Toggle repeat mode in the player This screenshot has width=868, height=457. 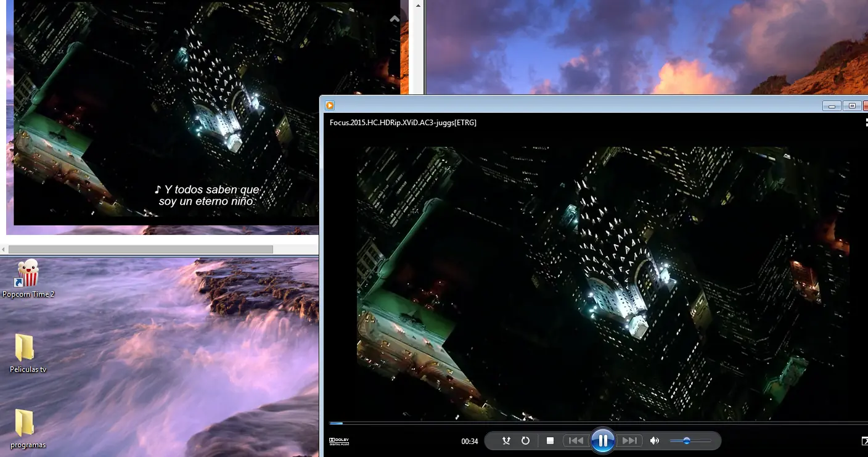pyautogui.click(x=525, y=441)
